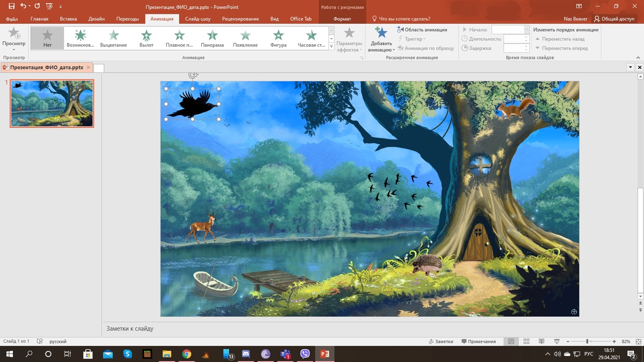This screenshot has height=362, width=644.
Task: Open Viber from the taskbar
Action: 305,354
